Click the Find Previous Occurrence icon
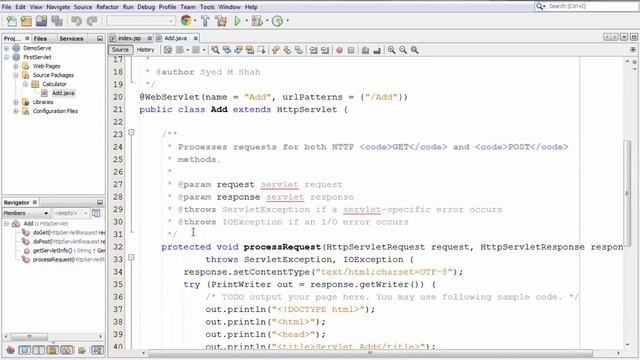The width and height of the screenshot is (640, 360). (227, 50)
